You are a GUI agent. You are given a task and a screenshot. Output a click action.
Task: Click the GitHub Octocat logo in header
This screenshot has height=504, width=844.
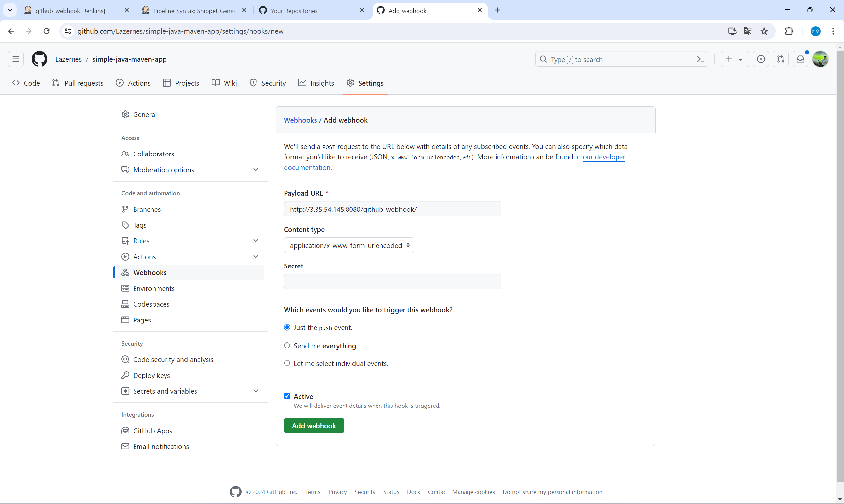[x=40, y=59]
